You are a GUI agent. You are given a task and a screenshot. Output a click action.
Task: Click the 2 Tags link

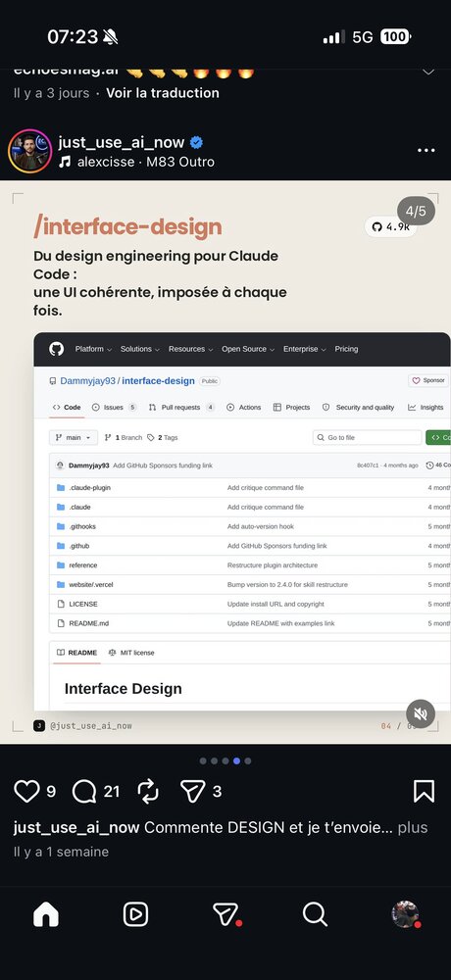coord(163,437)
